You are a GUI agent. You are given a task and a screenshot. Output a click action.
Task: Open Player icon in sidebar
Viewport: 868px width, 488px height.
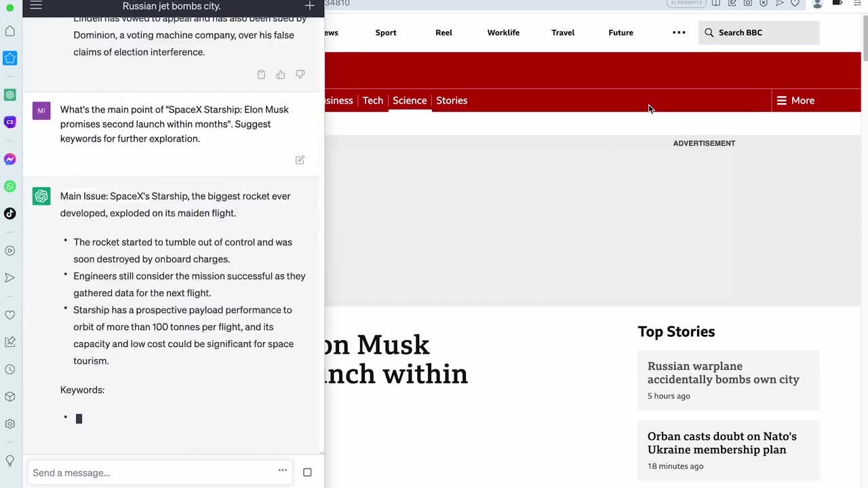pyautogui.click(x=10, y=251)
